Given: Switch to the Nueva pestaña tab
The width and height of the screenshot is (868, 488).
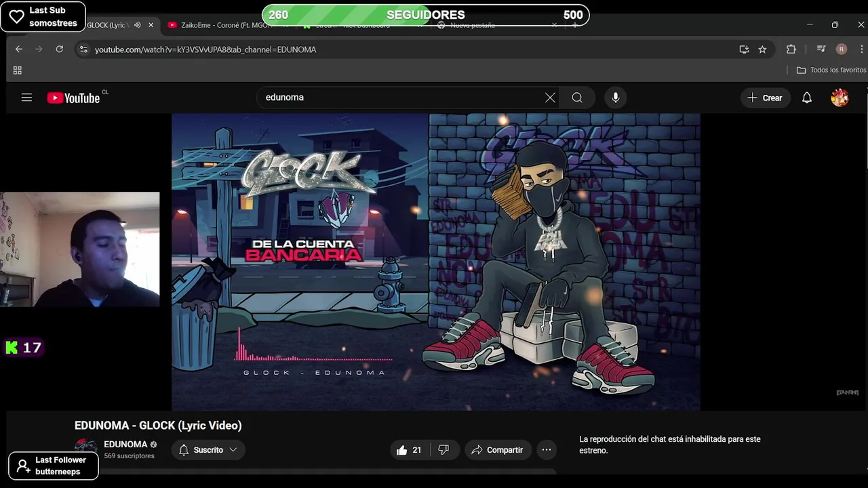Looking at the screenshot, I should [473, 25].
